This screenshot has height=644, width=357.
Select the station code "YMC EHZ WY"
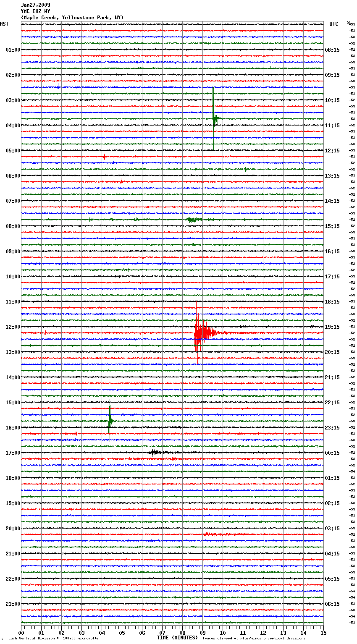[x=35, y=11]
